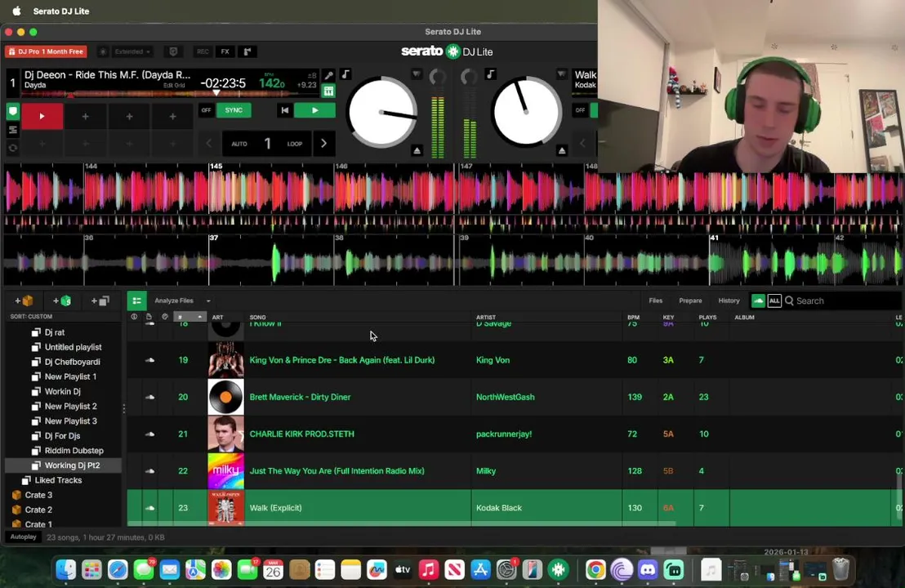Click the microphone icon beside deck 1 tempo
The image size is (905, 588).
pyautogui.click(x=328, y=75)
